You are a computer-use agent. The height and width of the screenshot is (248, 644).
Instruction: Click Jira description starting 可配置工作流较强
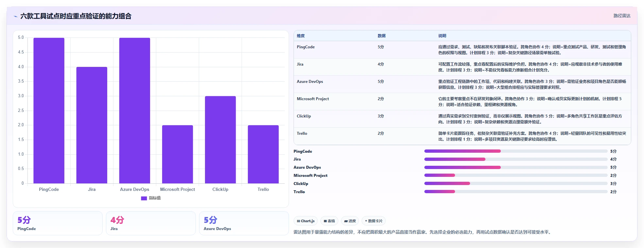coord(530,67)
